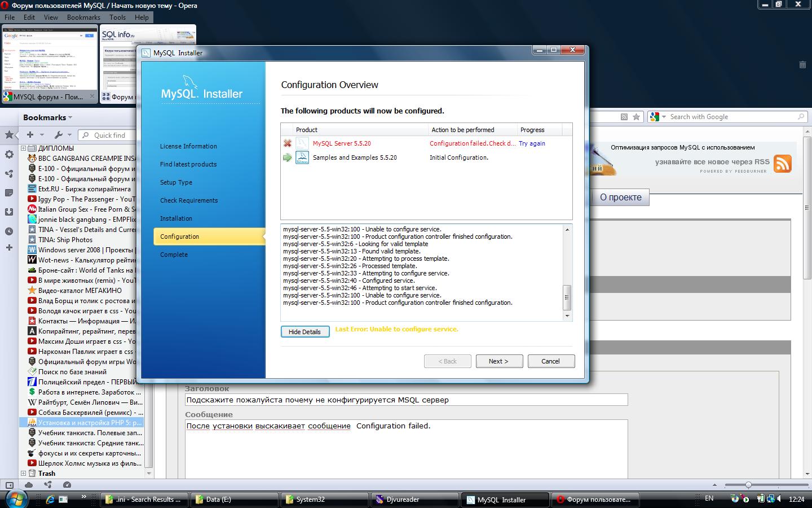Expand the ДИПЛОМЫ bookmarks folder
The height and width of the screenshot is (508, 812).
[x=24, y=148]
